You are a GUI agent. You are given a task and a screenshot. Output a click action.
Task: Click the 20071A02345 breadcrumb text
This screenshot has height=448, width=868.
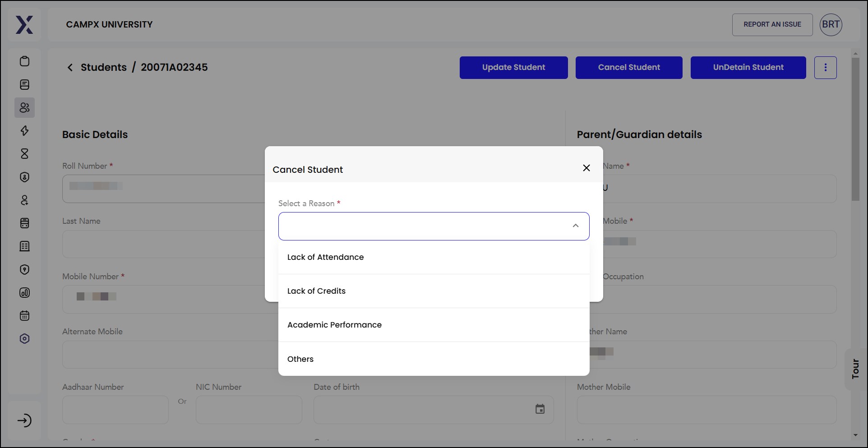pyautogui.click(x=174, y=67)
